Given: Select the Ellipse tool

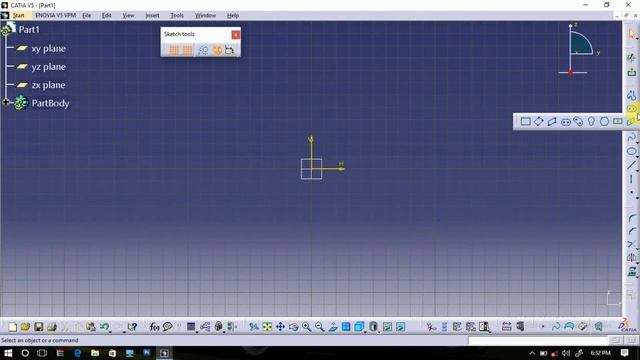Looking at the screenshot, I should point(632,151).
